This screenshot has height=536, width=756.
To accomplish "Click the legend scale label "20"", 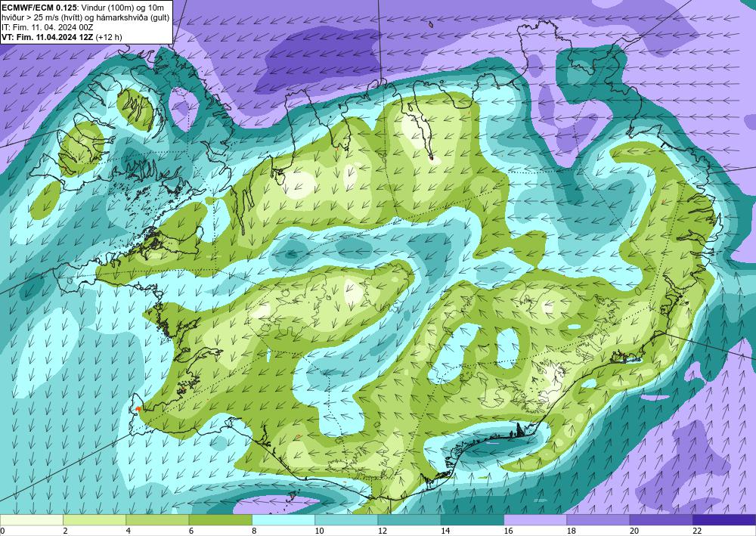I will 634,531.
